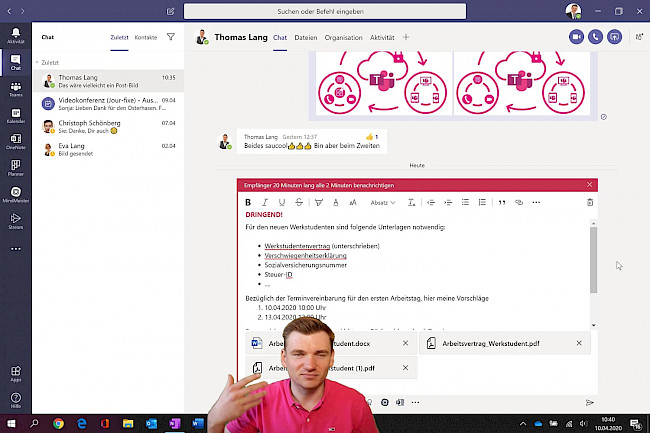Image resolution: width=650 pixels, height=433 pixels.
Task: Open Kalender in the left sidebar
Action: 15,117
